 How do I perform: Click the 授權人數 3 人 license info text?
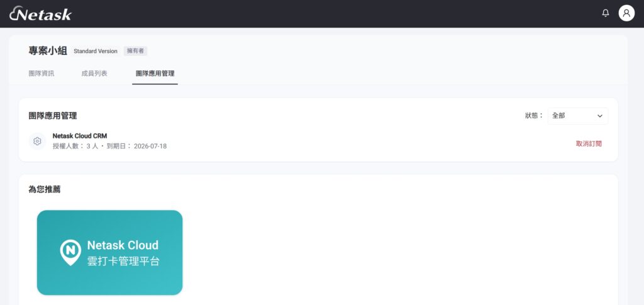tap(75, 146)
